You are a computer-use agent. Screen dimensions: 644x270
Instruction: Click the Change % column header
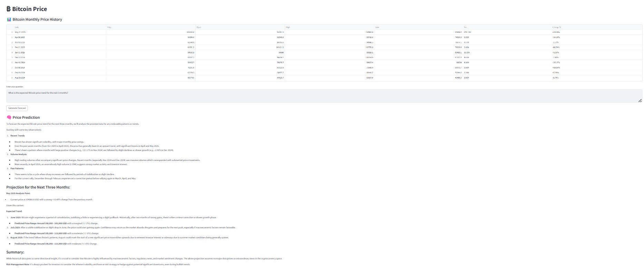pyautogui.click(x=596, y=27)
